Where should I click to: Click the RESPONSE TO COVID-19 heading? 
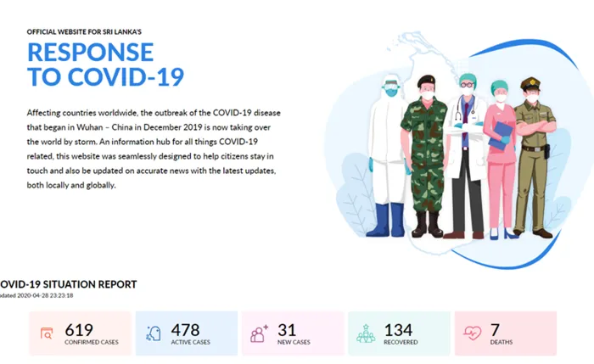(105, 64)
